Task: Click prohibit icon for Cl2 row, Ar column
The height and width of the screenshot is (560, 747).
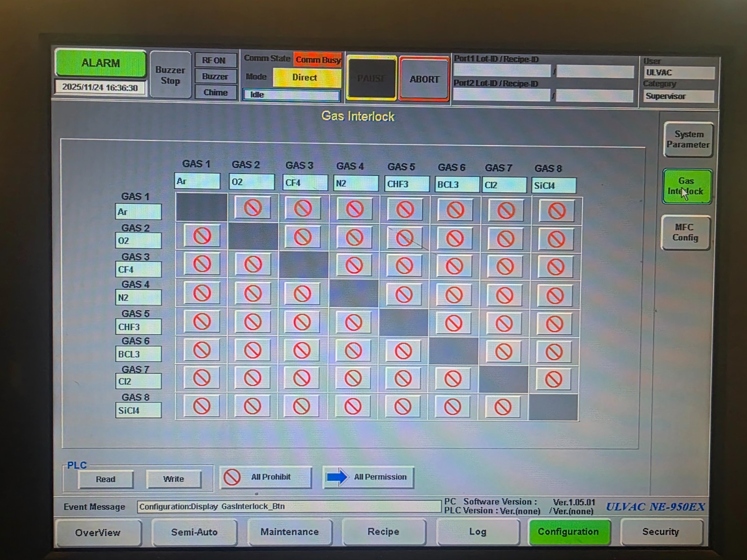Action: (202, 378)
